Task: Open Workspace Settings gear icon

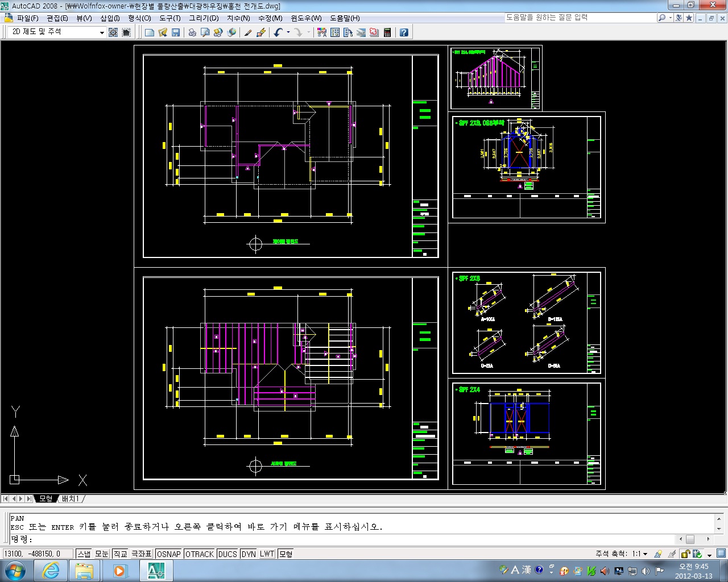Action: click(x=113, y=32)
